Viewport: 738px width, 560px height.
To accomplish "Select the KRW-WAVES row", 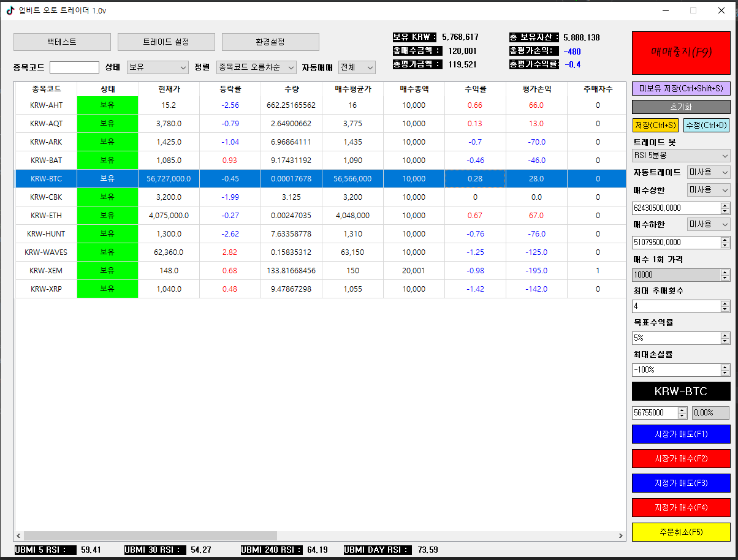I will click(321, 252).
